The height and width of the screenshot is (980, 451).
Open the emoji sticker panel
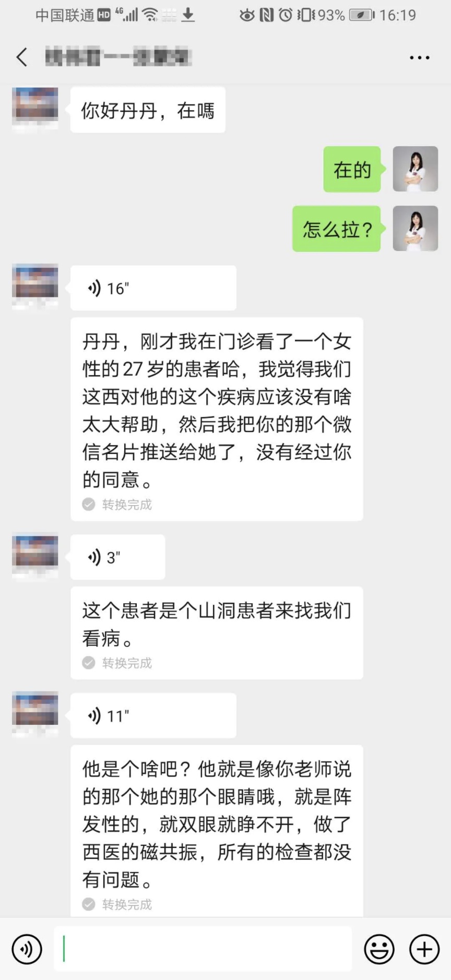tap(379, 949)
